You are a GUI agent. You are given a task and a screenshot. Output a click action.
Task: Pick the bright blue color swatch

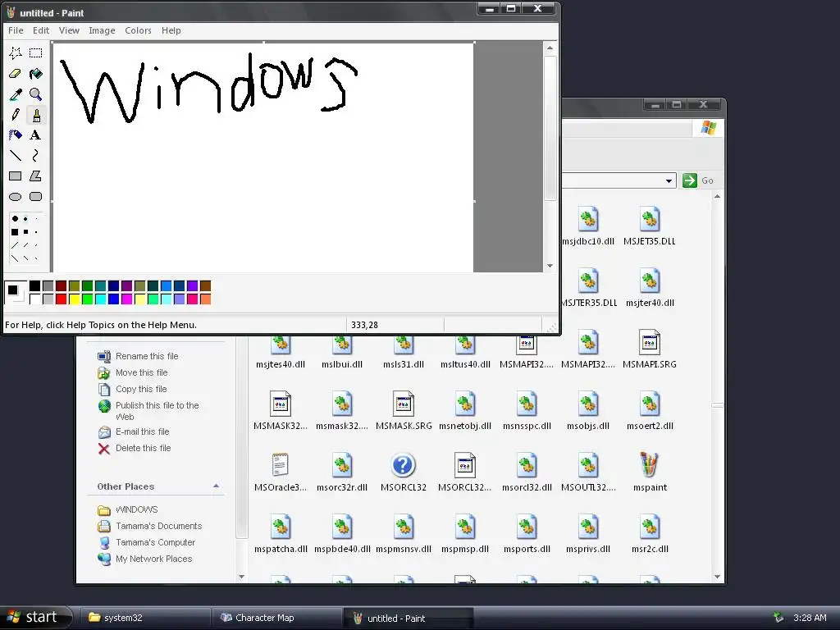pos(113,299)
